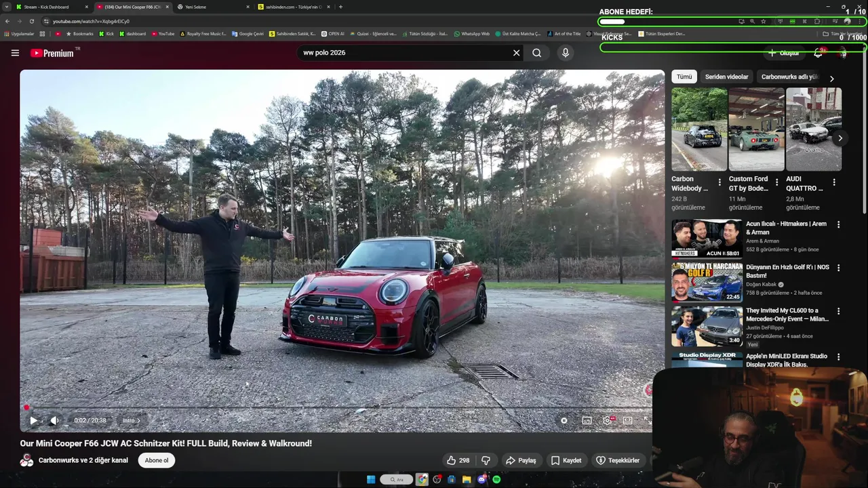Switch to sahibinden.com browser tab
The width and height of the screenshot is (868, 488).
coord(294,7)
